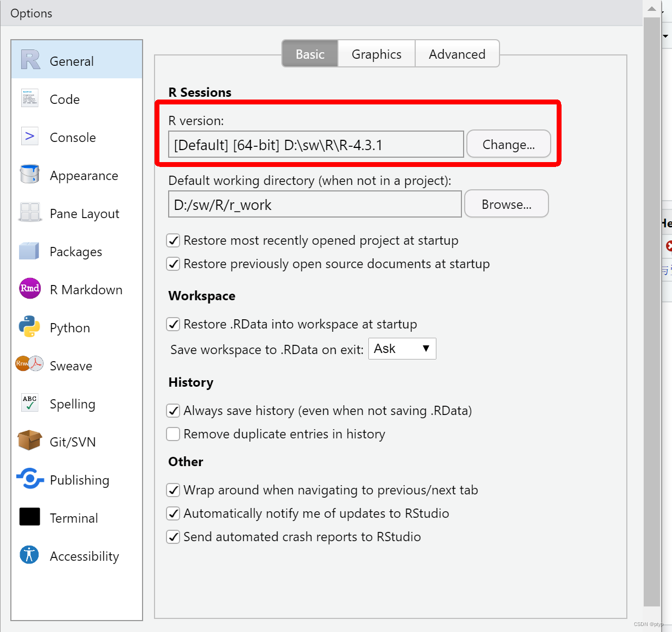This screenshot has width=672, height=632.
Task: Select the R Markdown label in sidebar
Action: click(x=86, y=290)
